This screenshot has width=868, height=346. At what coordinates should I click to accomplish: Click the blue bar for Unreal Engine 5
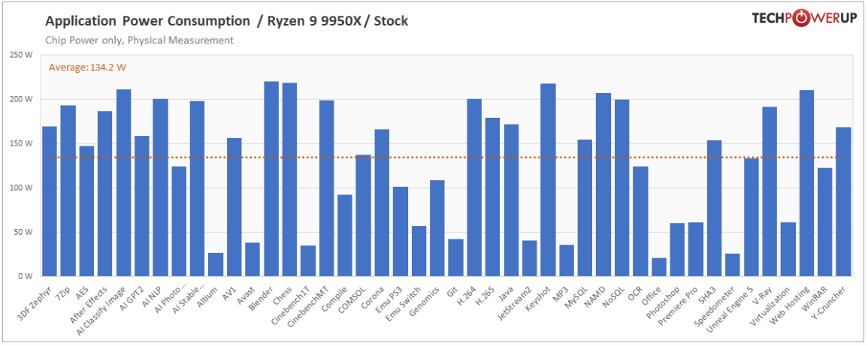752,217
